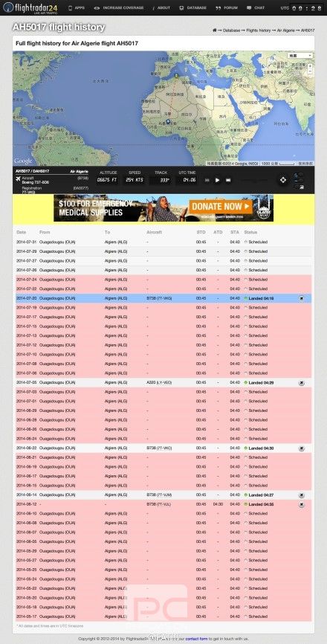Click the aircraft marker on the map

click(x=168, y=121)
